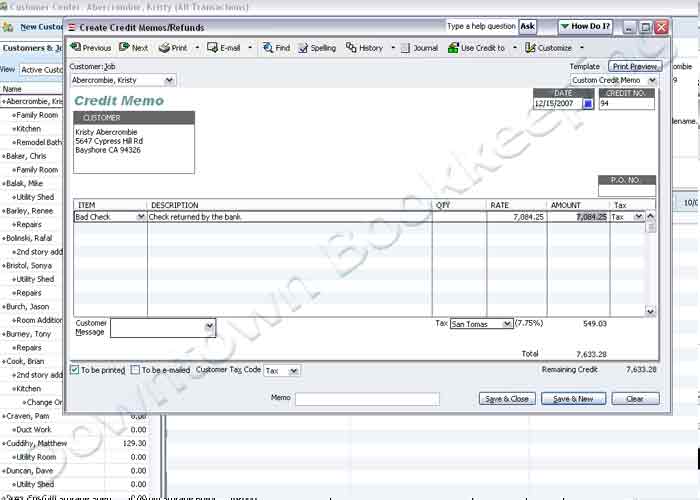Screen dimensions: 700x500
Task: Go to Previous credit memo
Action: click(x=91, y=48)
